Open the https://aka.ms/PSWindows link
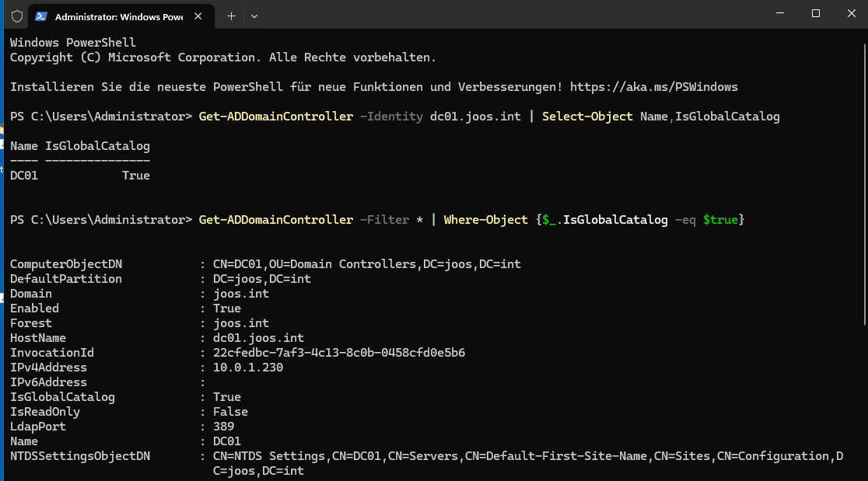868x481 pixels. coord(653,87)
